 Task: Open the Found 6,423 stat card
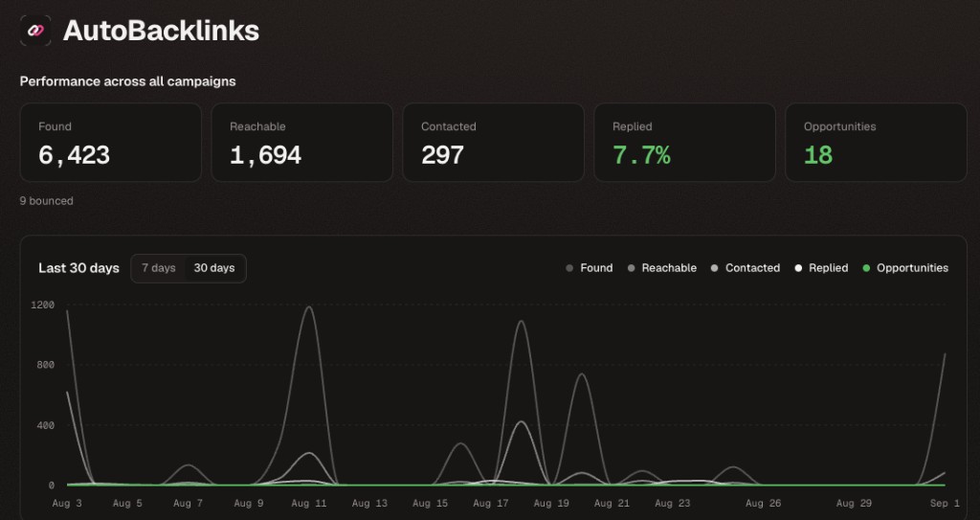tap(111, 143)
